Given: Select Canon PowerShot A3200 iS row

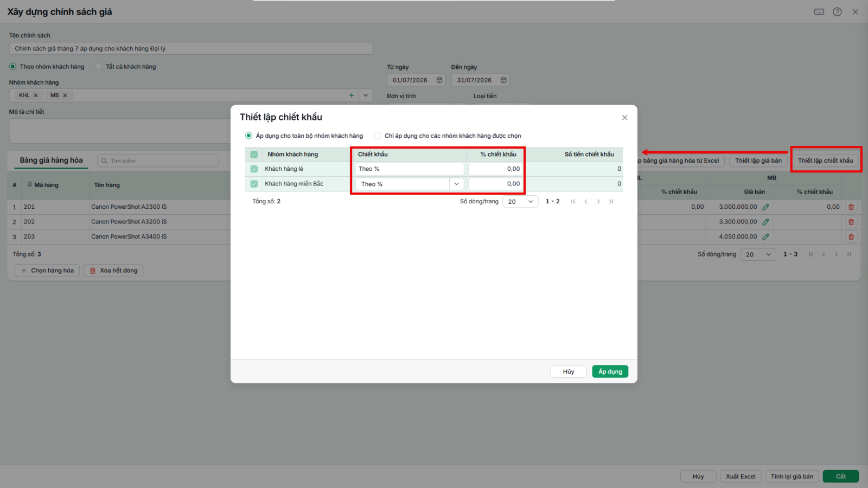Looking at the screenshot, I should pyautogui.click(x=129, y=222).
